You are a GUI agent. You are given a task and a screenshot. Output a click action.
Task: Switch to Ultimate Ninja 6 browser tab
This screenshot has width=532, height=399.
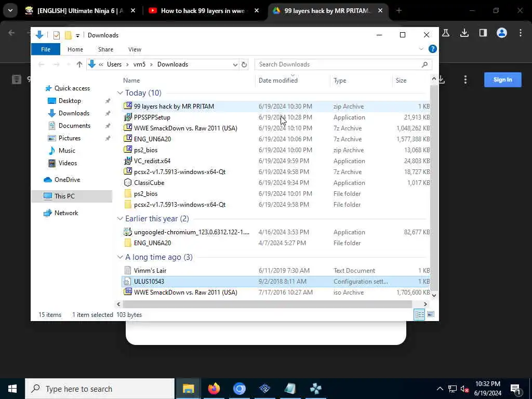pos(81,10)
